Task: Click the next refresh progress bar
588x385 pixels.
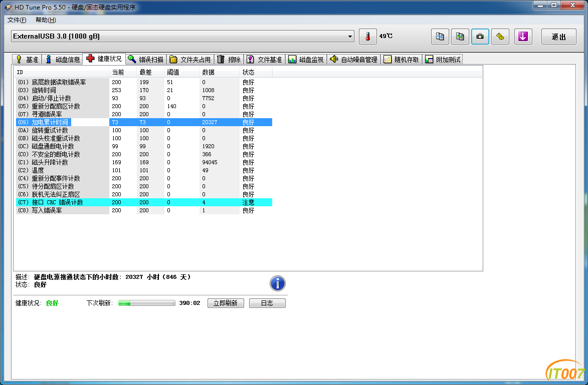Action: (x=147, y=303)
